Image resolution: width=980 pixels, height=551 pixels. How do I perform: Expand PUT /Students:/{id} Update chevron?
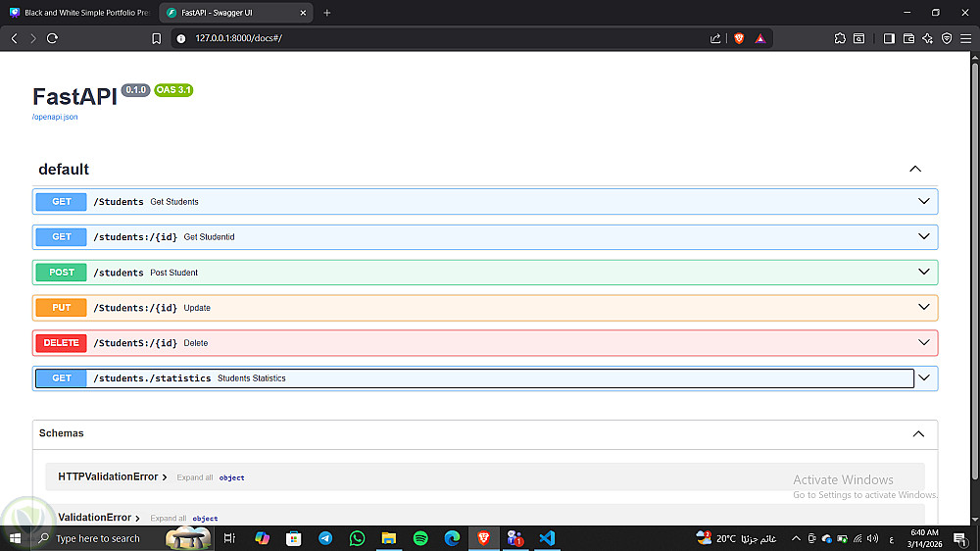click(x=924, y=307)
